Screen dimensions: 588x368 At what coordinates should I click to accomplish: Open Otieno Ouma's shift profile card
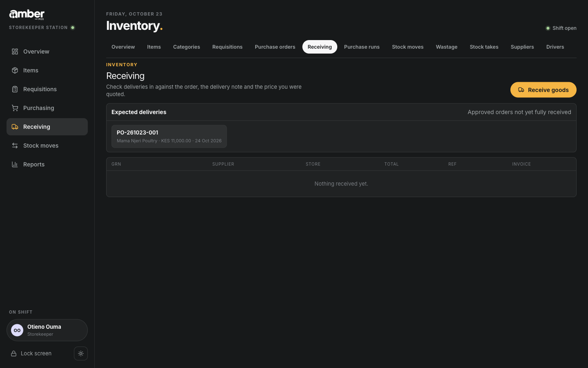pyautogui.click(x=47, y=330)
